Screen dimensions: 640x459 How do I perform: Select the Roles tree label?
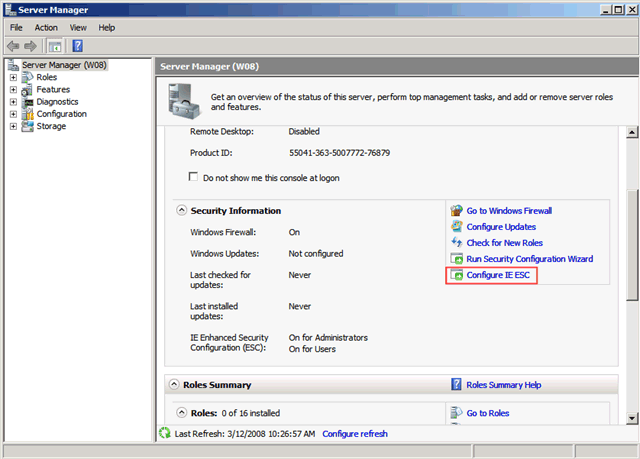[x=47, y=77]
